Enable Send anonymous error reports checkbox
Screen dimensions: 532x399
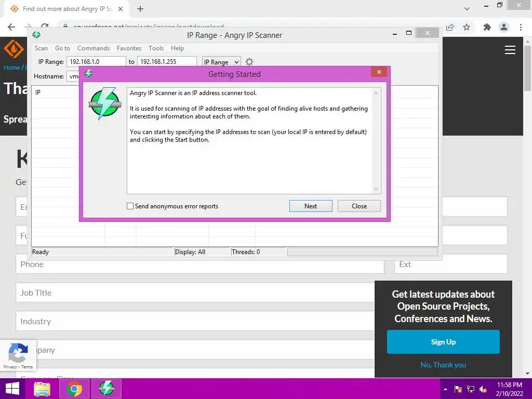coord(130,206)
